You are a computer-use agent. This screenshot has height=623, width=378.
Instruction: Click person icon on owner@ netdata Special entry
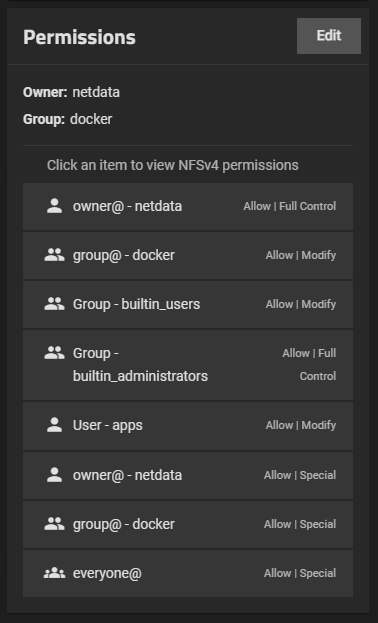[54, 475]
